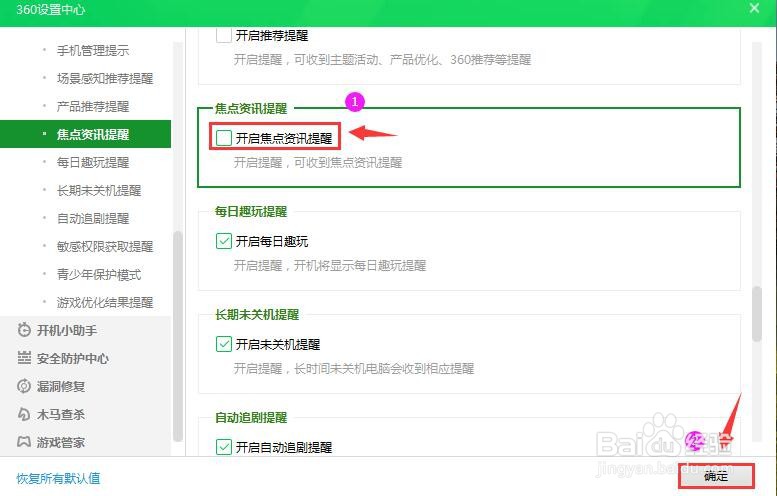
Task: Click the 确定 button
Action: 716,476
